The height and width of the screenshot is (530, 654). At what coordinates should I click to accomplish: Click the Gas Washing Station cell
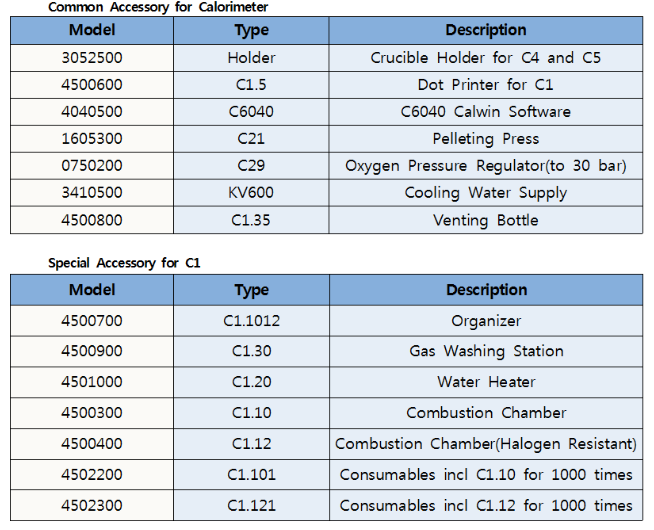pyautogui.click(x=486, y=351)
